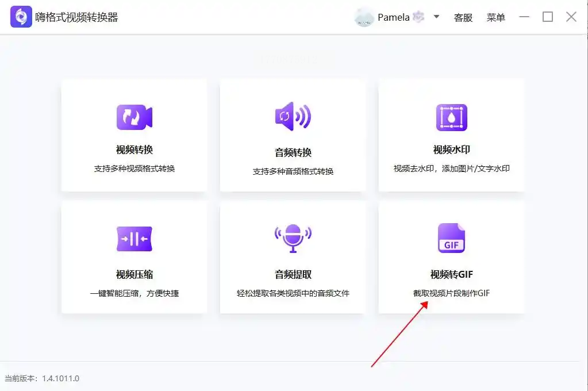Click the 视频水印 watermark droplet icon
588x391 pixels.
(x=452, y=117)
